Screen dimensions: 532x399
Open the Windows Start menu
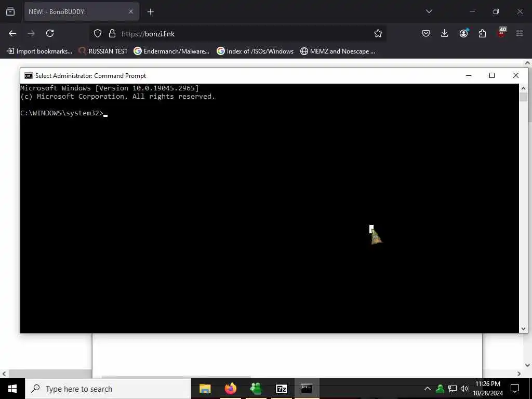tap(12, 389)
